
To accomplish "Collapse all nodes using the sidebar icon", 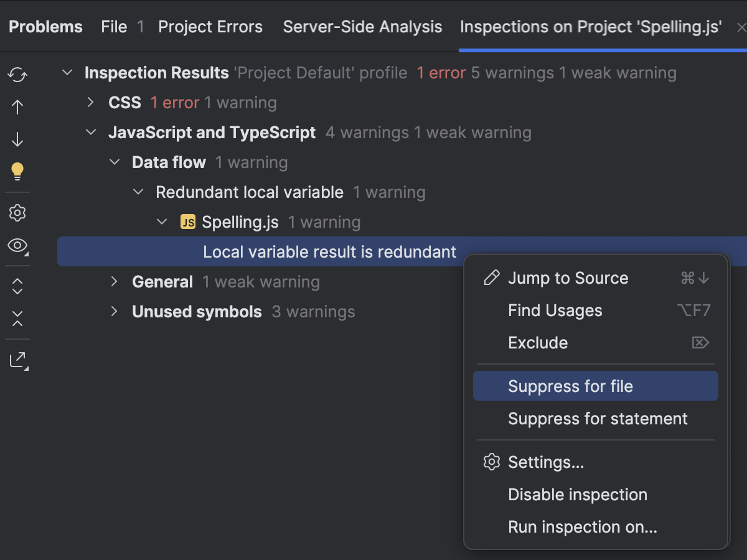I will click(17, 319).
